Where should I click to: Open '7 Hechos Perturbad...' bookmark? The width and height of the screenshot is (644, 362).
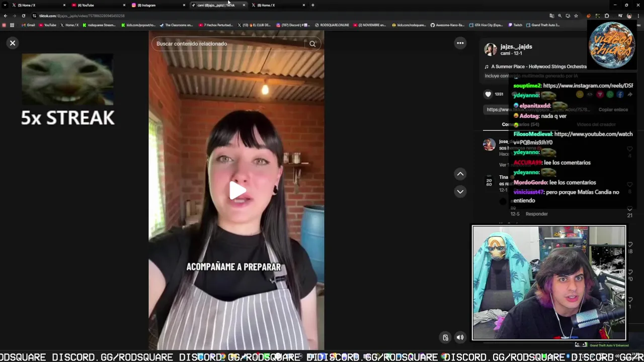216,25
